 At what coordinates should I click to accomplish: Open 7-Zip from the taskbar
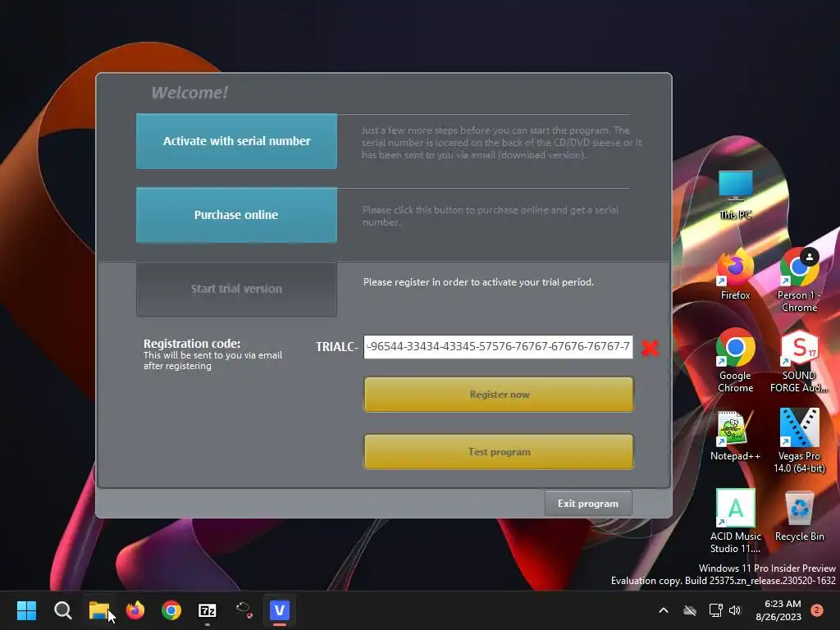208,610
